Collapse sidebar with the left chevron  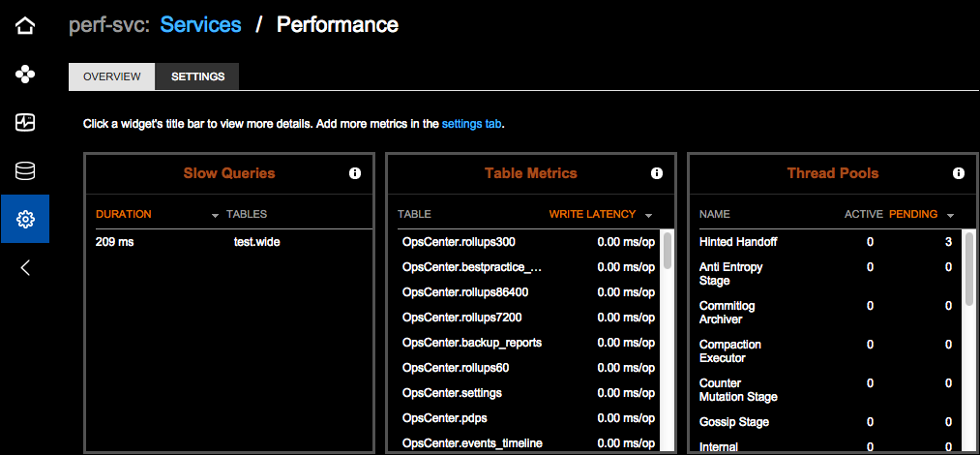pyautogui.click(x=25, y=268)
